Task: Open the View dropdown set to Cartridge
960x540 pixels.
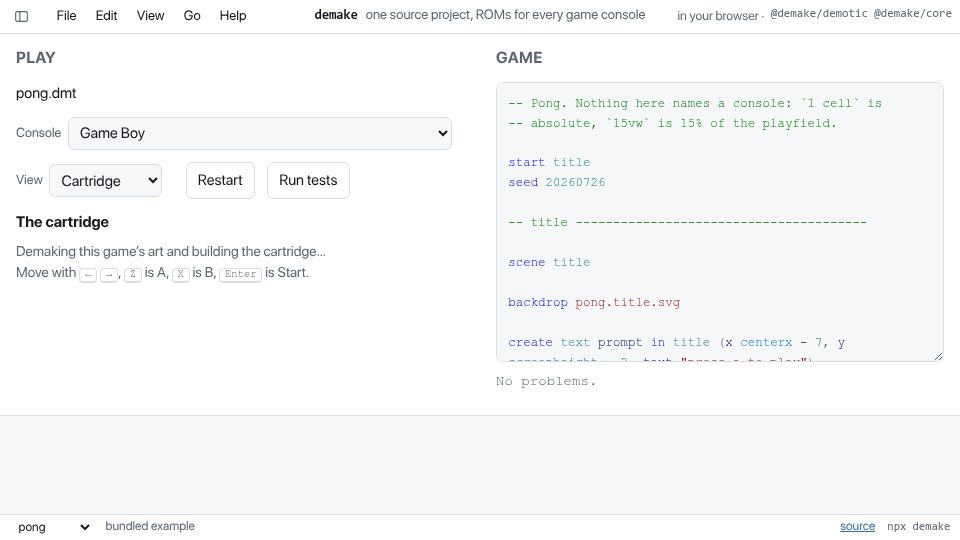Action: coord(105,181)
